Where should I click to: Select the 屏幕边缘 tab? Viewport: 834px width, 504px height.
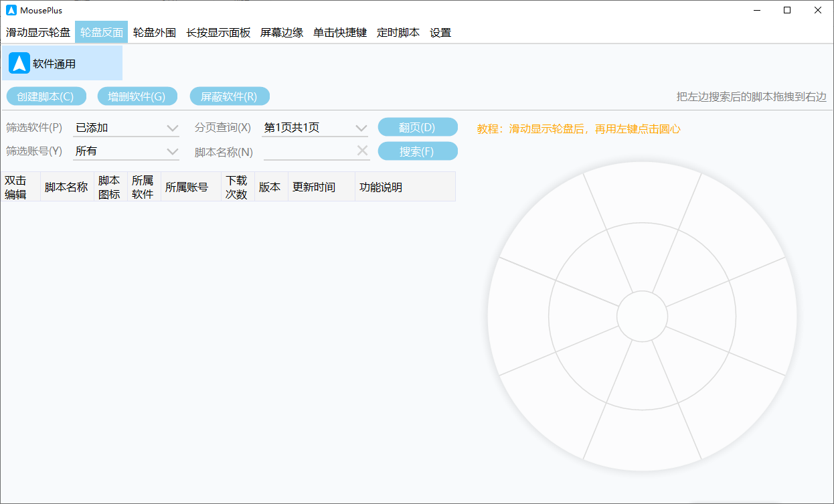pyautogui.click(x=282, y=32)
